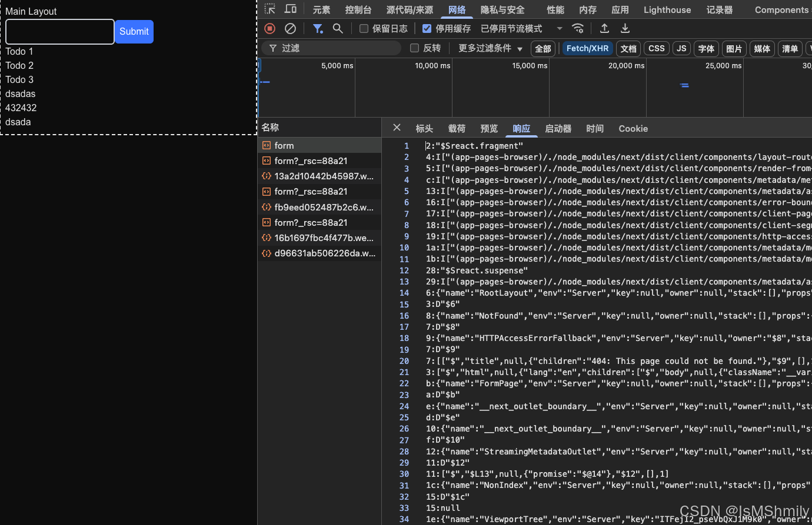Select the CSS filter chip
This screenshot has height=525, width=812.
click(656, 48)
